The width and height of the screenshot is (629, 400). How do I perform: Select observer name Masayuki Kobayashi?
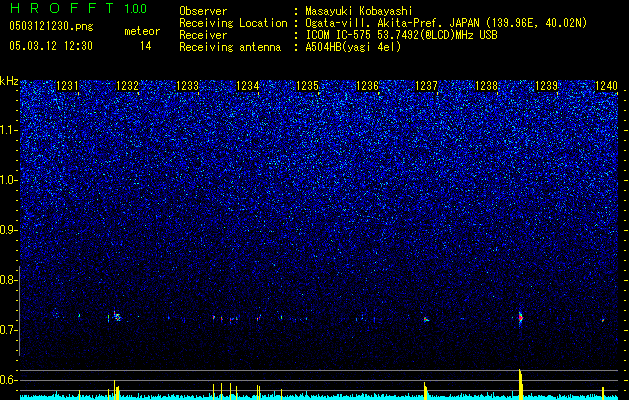tap(359, 11)
